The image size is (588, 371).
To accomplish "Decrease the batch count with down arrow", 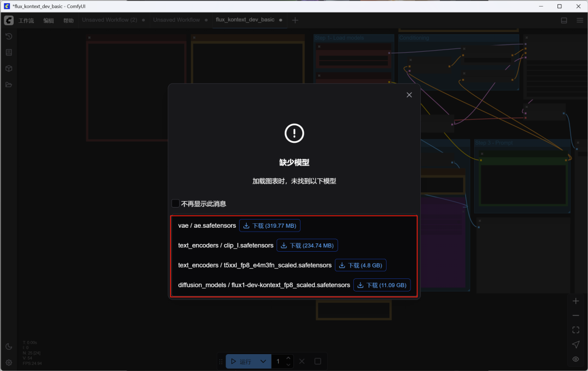I will pyautogui.click(x=289, y=364).
